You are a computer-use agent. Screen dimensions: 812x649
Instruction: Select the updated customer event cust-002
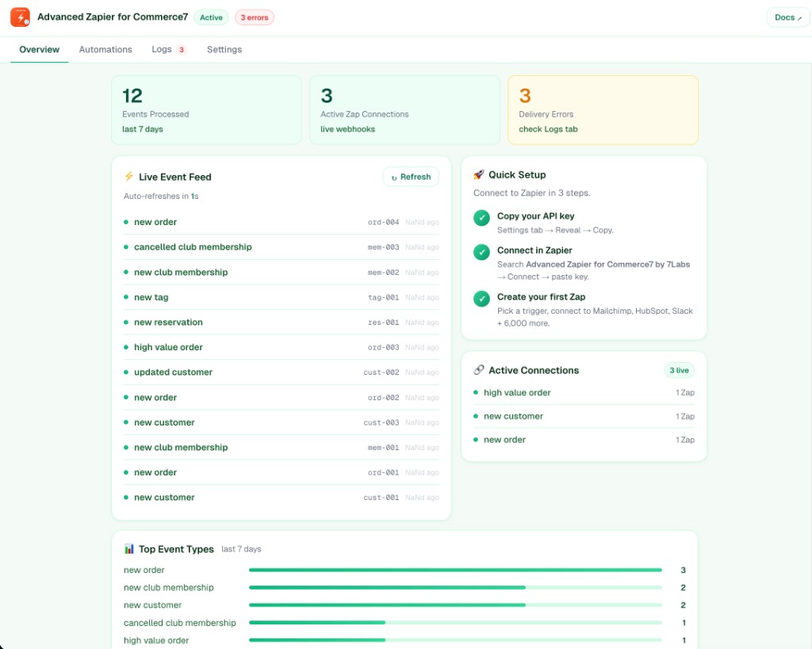coord(282,372)
